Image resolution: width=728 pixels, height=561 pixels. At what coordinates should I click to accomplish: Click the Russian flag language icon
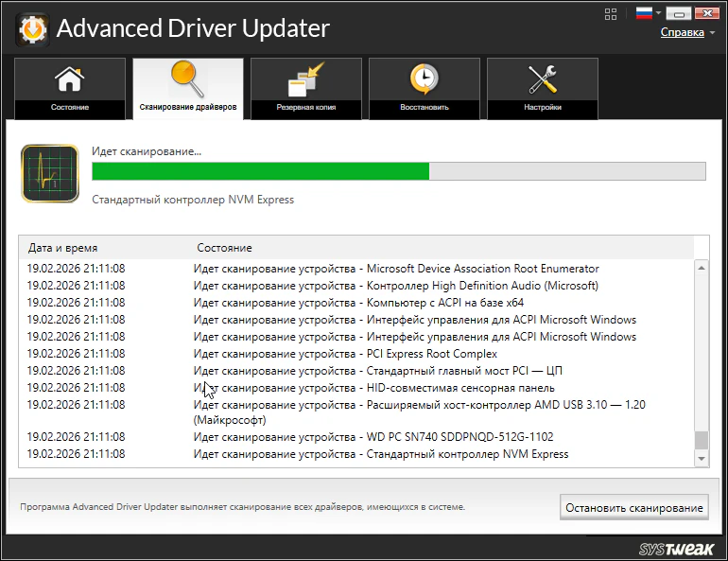coord(644,13)
